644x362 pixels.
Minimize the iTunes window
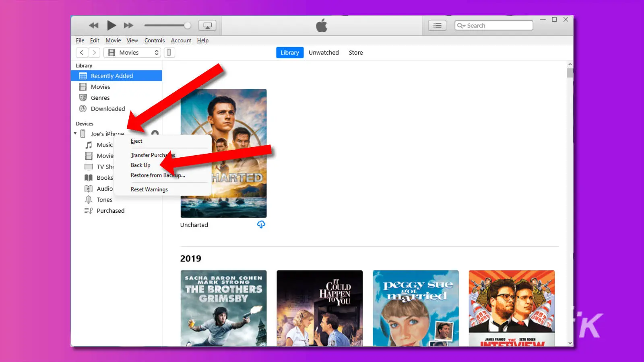[543, 20]
